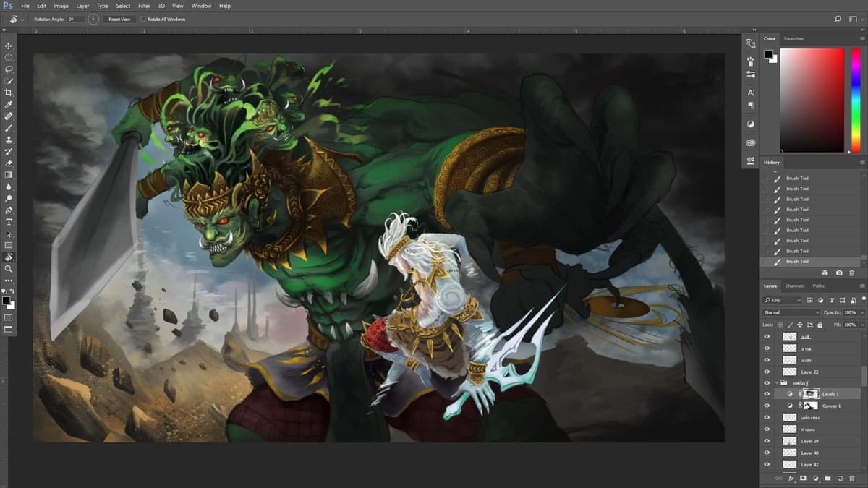The width and height of the screenshot is (868, 488).
Task: Activate the Rotate View tool
Action: click(9, 257)
